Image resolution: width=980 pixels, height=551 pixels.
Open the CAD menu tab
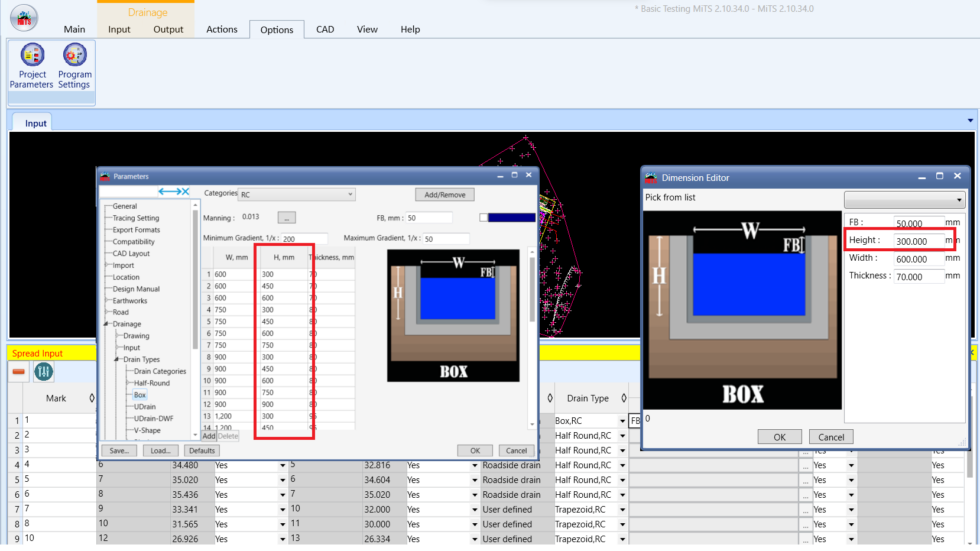[x=325, y=29]
